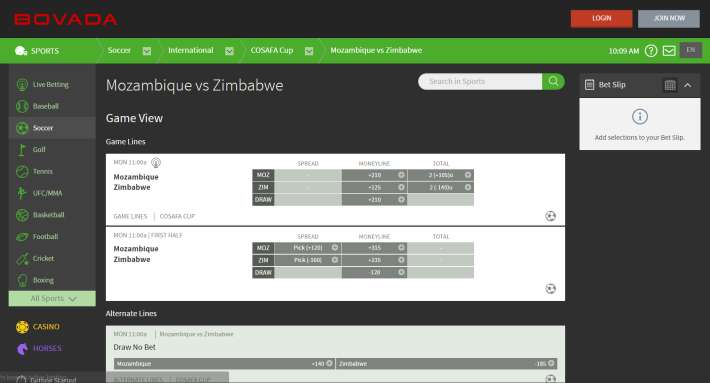Viewport: 710px width, 383px height.
Task: Collapse the Bet Slip panel
Action: (x=687, y=85)
